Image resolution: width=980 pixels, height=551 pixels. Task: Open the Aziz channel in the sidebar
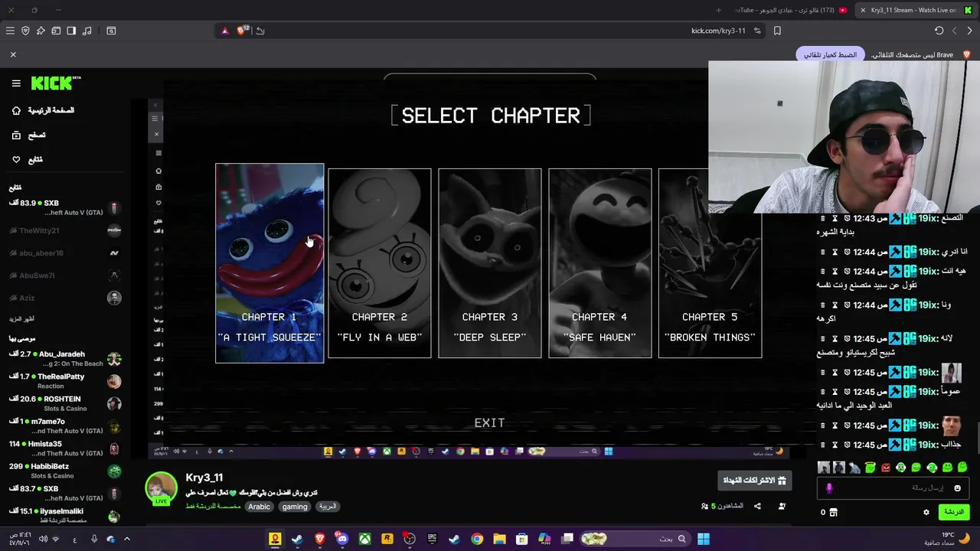click(65, 298)
